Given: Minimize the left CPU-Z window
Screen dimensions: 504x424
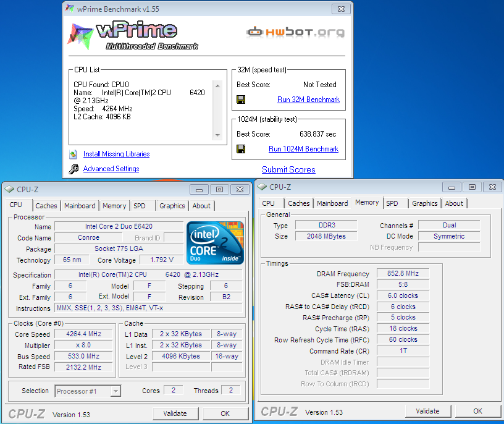Looking at the screenshot, I should point(199,190).
